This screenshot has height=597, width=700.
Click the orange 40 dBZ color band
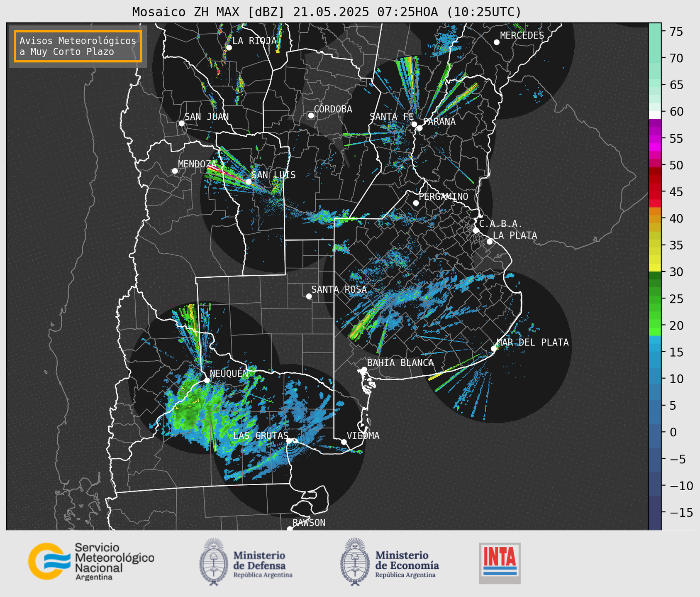[655, 218]
